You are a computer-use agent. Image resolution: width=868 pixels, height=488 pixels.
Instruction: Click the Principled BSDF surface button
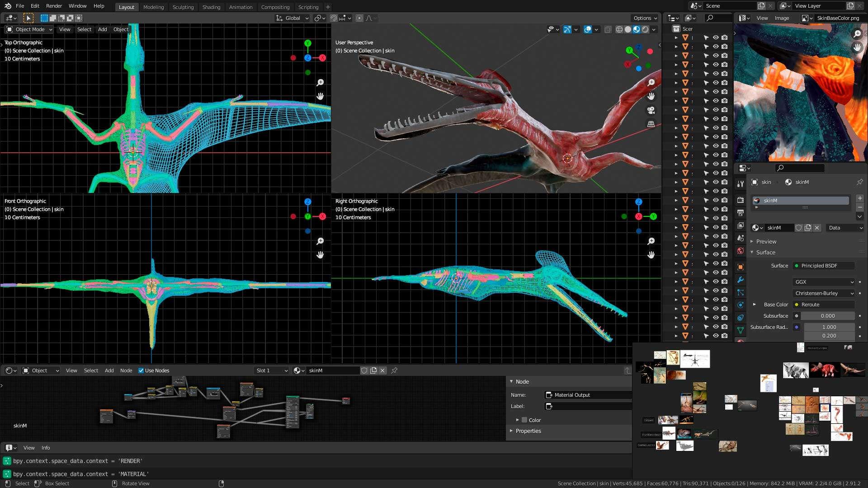point(823,266)
